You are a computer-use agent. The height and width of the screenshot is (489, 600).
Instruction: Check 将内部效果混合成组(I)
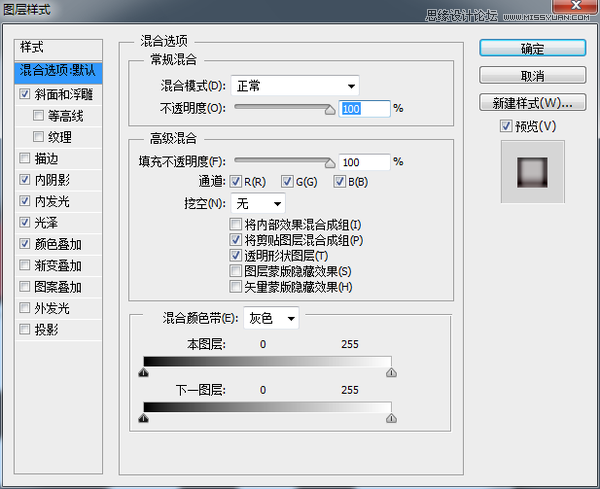tap(235, 224)
